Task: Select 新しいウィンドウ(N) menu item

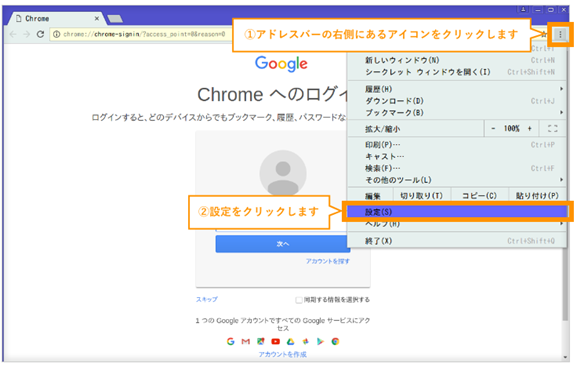Action: coord(456,60)
